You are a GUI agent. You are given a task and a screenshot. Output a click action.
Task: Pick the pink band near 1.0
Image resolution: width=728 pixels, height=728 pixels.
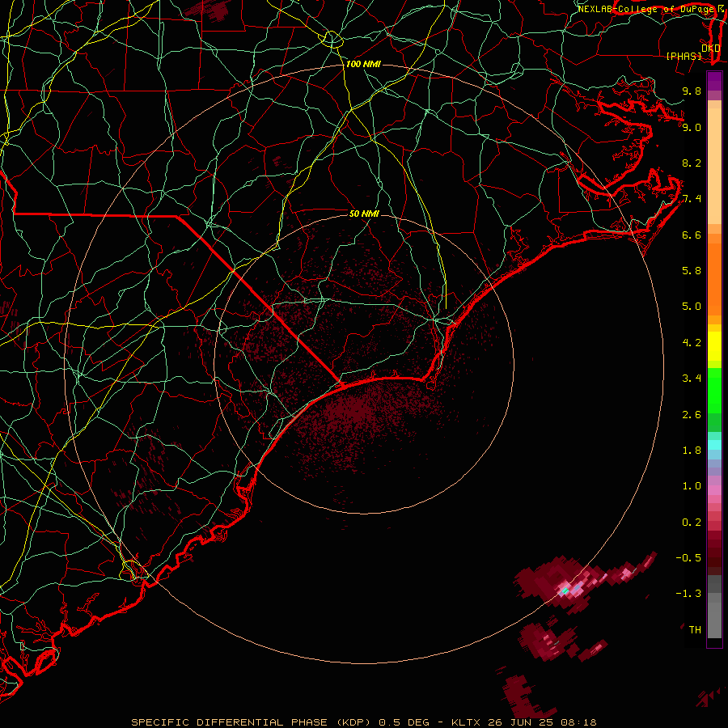(x=714, y=490)
